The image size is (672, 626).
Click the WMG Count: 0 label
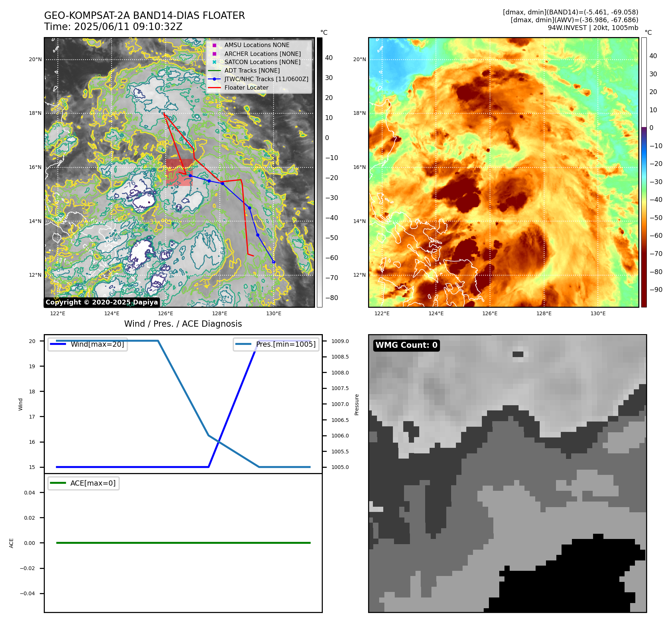tap(407, 345)
